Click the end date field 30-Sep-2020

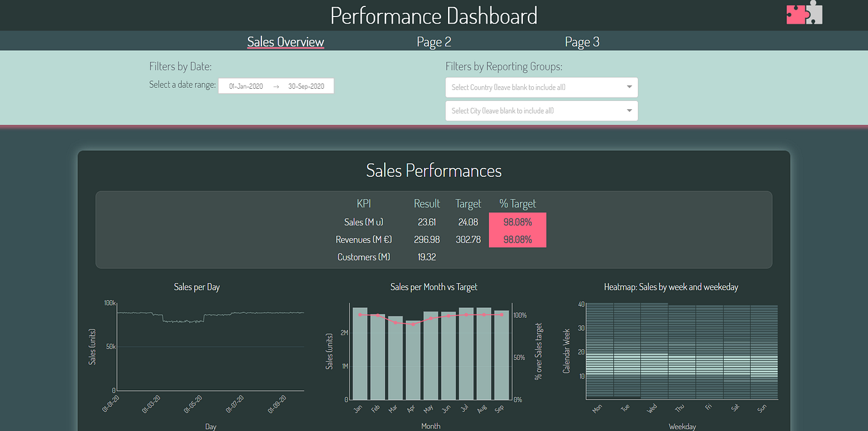(306, 86)
